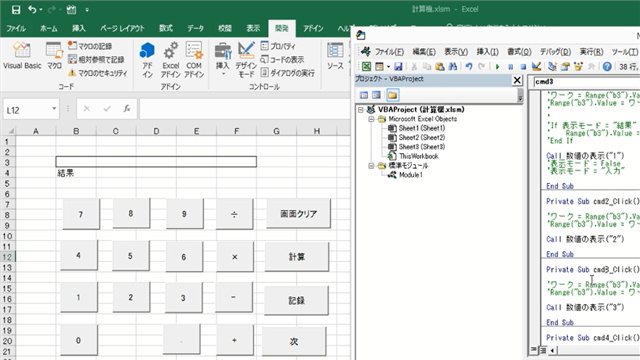
Task: Click View Microsoft Excel icon in VBA toolbar
Action: click(366, 66)
